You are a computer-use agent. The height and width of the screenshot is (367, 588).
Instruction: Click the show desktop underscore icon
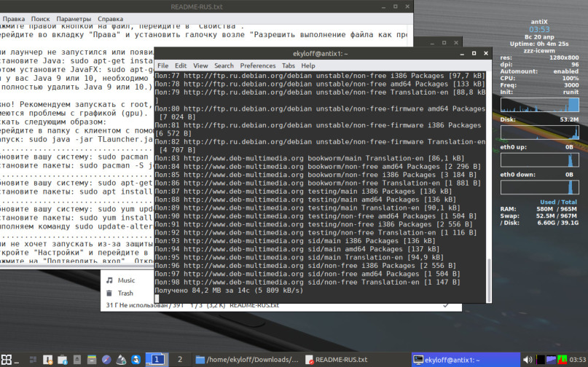(17, 362)
